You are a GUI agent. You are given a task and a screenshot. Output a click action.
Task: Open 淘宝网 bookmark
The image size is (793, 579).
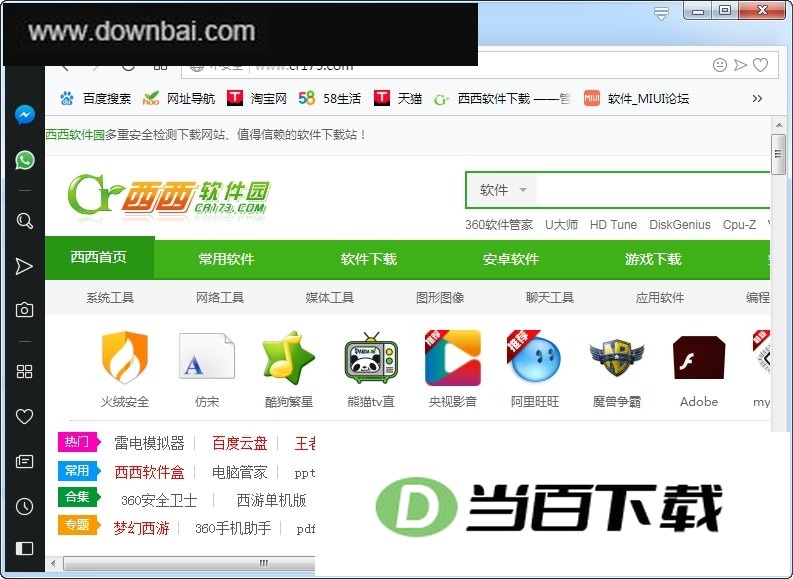coord(257,98)
